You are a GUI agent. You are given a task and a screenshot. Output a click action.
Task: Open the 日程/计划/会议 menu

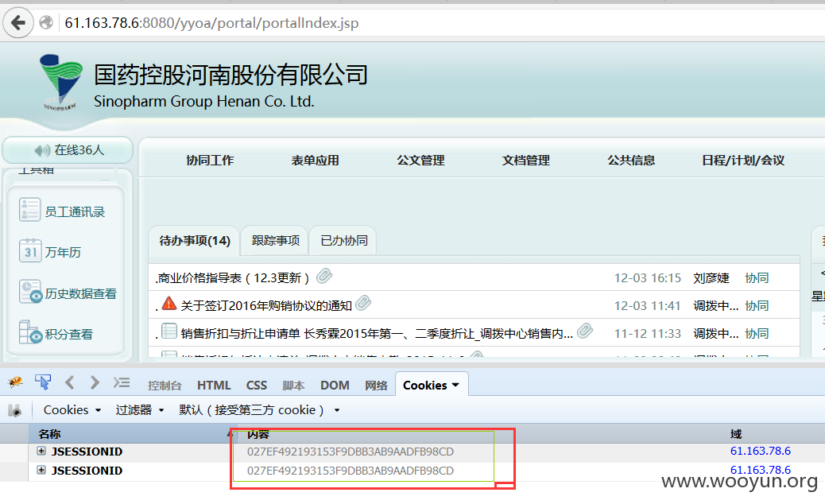tap(743, 161)
